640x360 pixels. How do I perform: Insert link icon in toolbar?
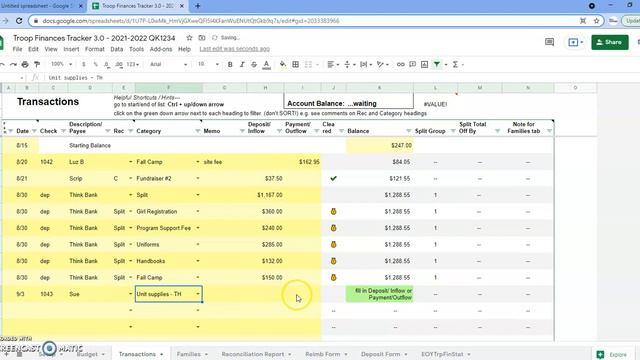[400, 64]
